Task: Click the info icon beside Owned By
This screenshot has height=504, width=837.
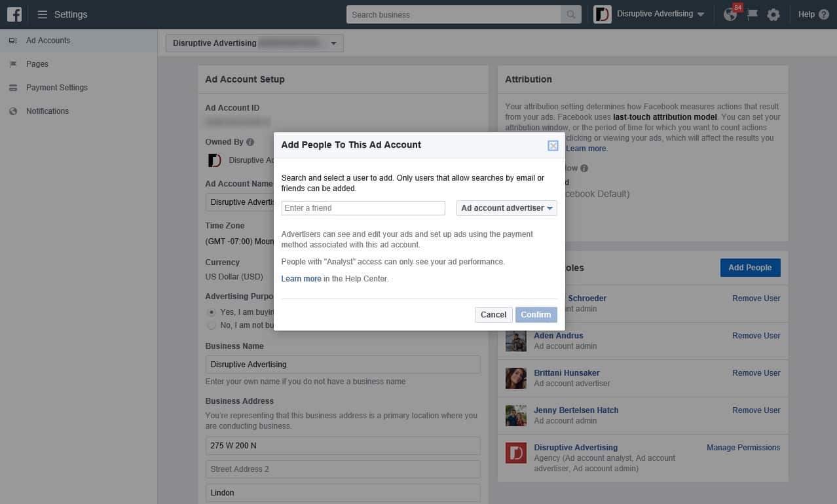Action: pos(250,142)
